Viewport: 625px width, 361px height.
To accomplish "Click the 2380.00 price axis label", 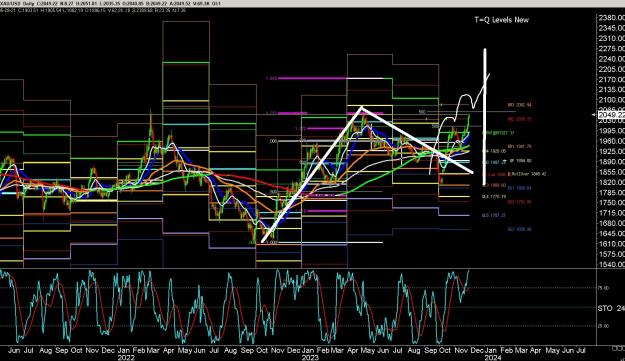I will point(611,18).
